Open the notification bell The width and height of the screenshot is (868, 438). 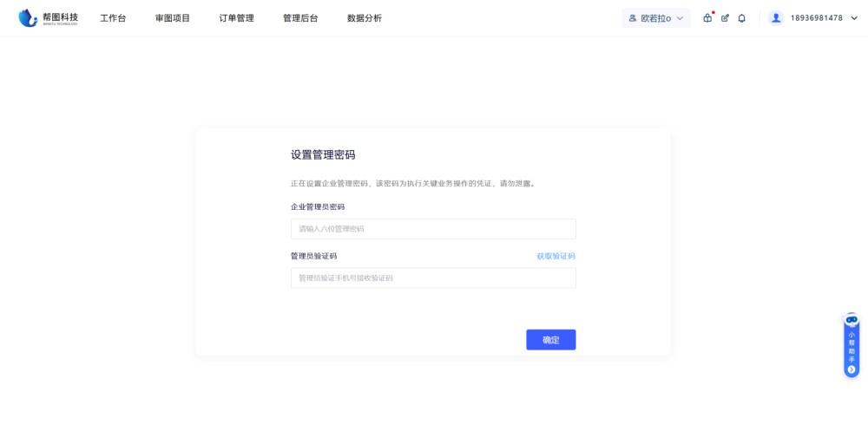pos(742,18)
